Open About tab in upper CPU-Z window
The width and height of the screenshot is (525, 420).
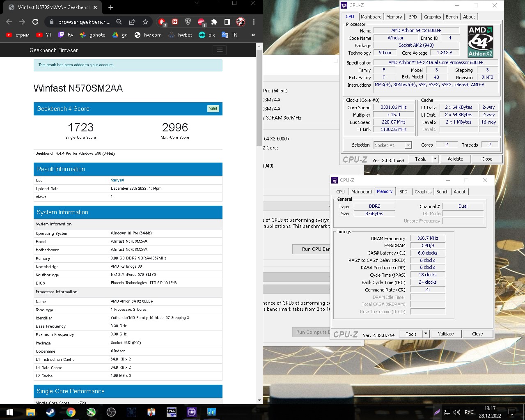click(x=469, y=17)
